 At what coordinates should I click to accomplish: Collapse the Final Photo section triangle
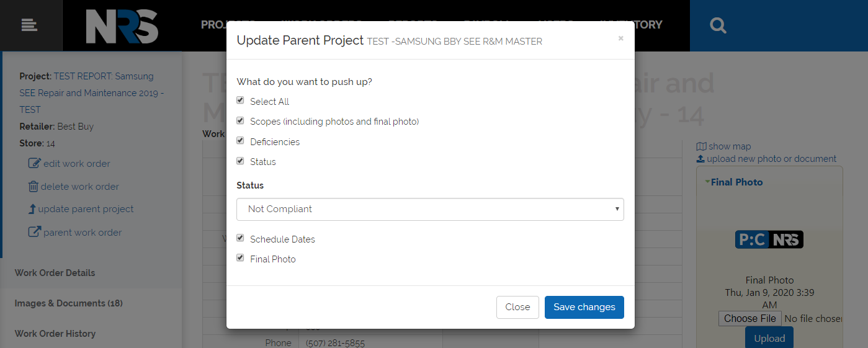click(707, 182)
